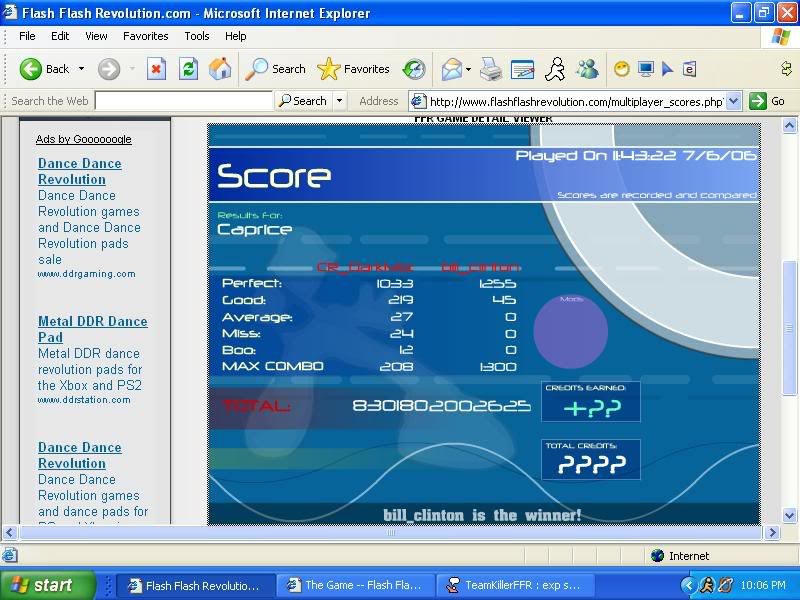Screen dimensions: 800x600
Task: Click the toolbar Search magnifier button
Action: pos(276,69)
